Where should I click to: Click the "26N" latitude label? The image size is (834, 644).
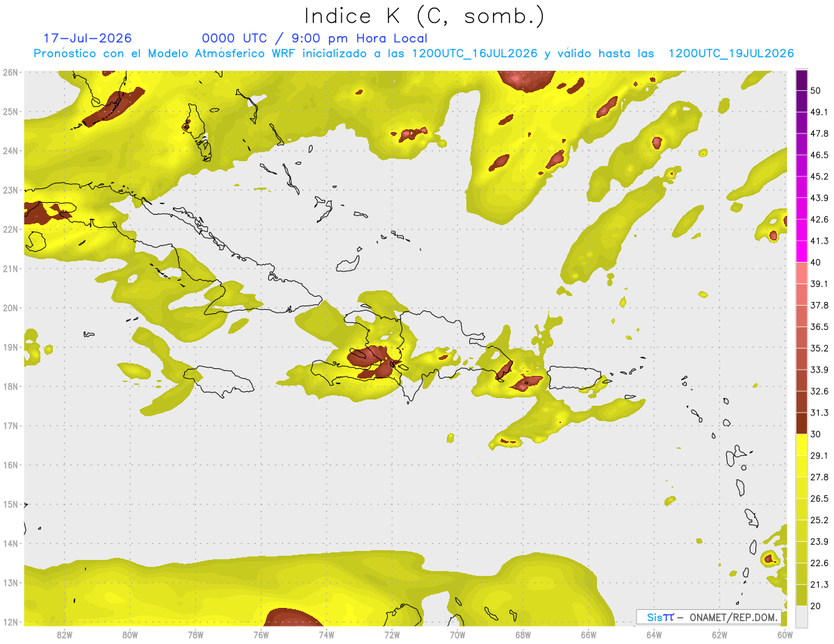tap(10, 72)
